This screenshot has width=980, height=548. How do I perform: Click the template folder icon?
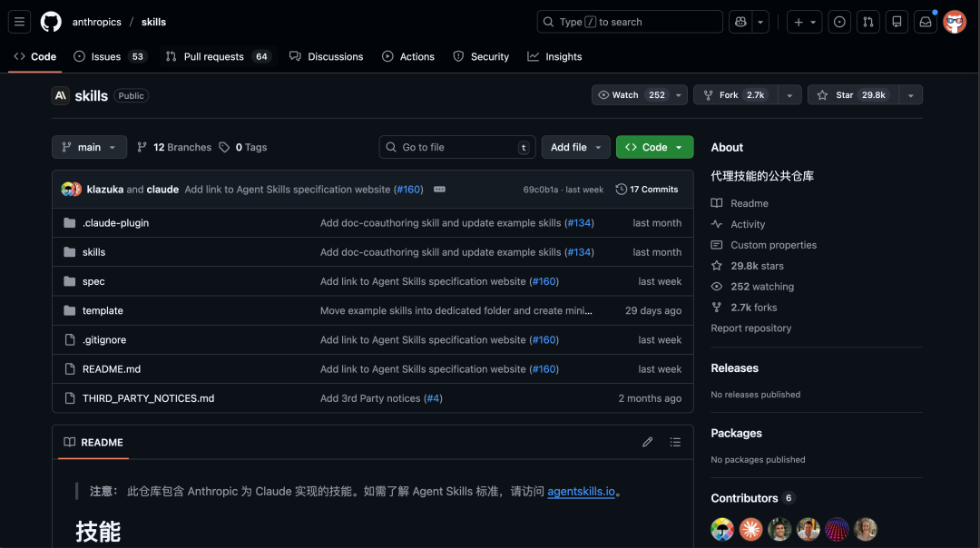point(69,310)
